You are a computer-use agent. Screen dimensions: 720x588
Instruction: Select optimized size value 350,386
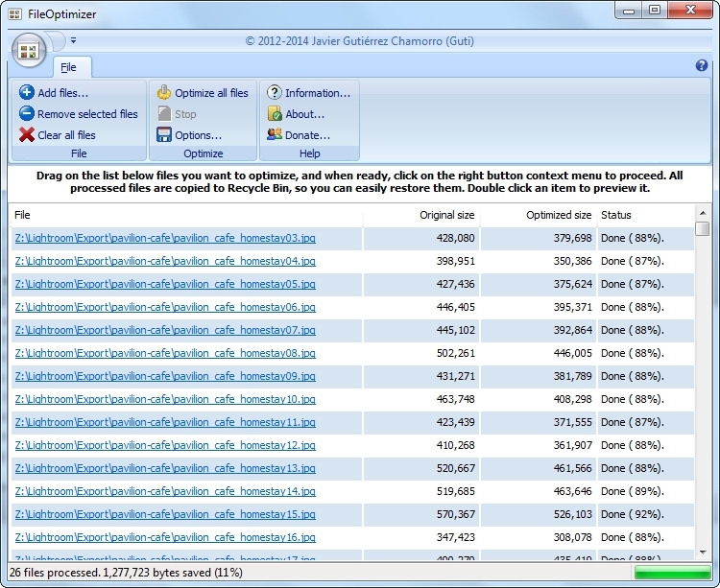click(572, 261)
